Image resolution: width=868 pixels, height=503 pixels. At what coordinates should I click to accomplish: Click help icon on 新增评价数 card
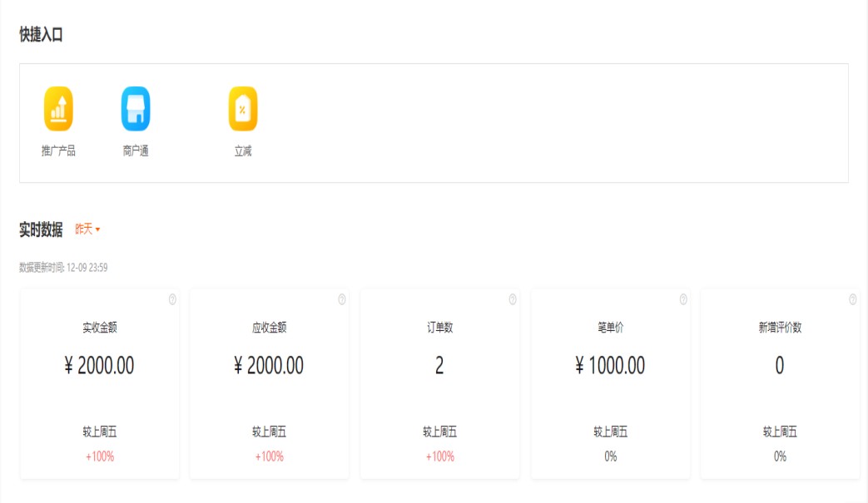point(853,299)
